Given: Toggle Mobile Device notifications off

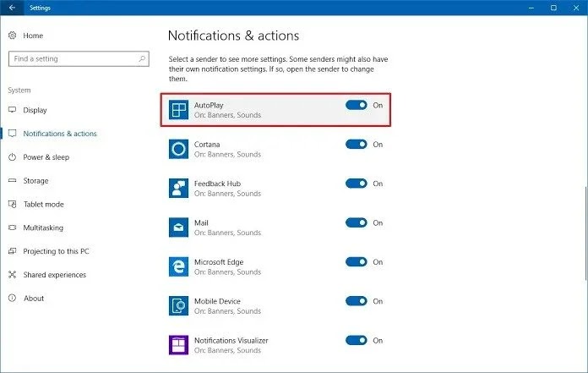Looking at the screenshot, I should click(x=357, y=301).
